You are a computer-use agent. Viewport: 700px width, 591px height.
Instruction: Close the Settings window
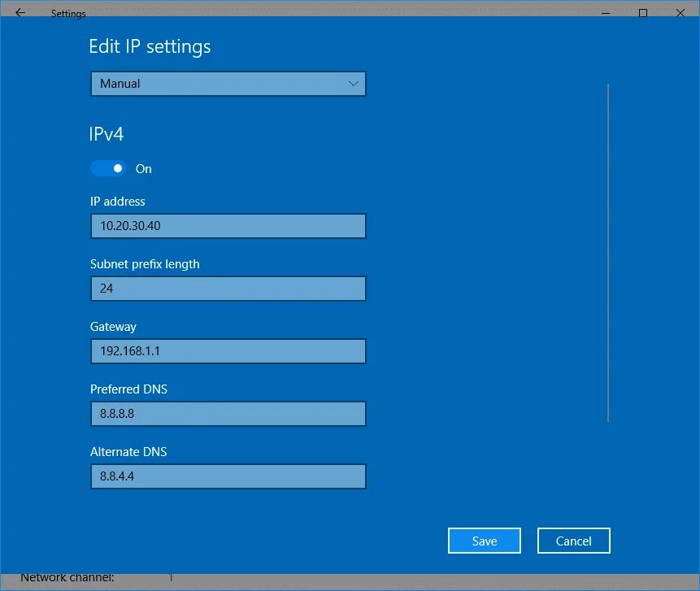680,13
